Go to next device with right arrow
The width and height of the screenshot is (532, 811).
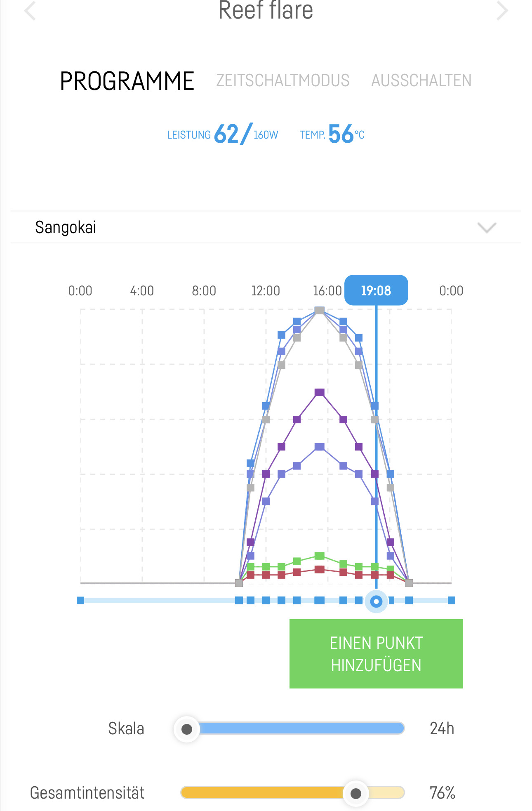(502, 11)
